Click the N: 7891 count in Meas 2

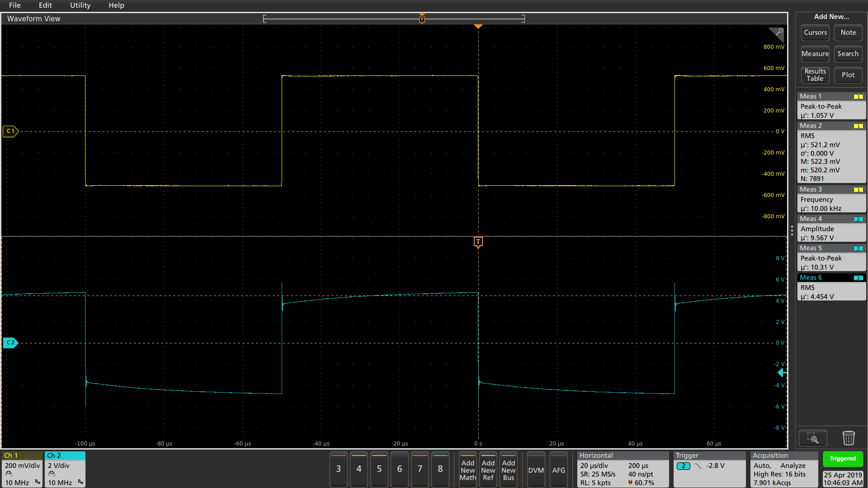pos(812,178)
